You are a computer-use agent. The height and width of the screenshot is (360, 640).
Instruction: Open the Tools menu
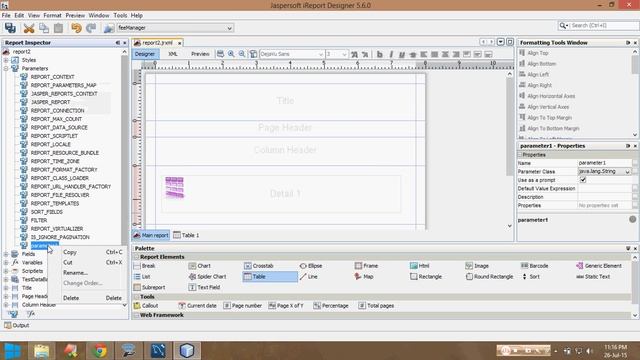tap(120, 16)
